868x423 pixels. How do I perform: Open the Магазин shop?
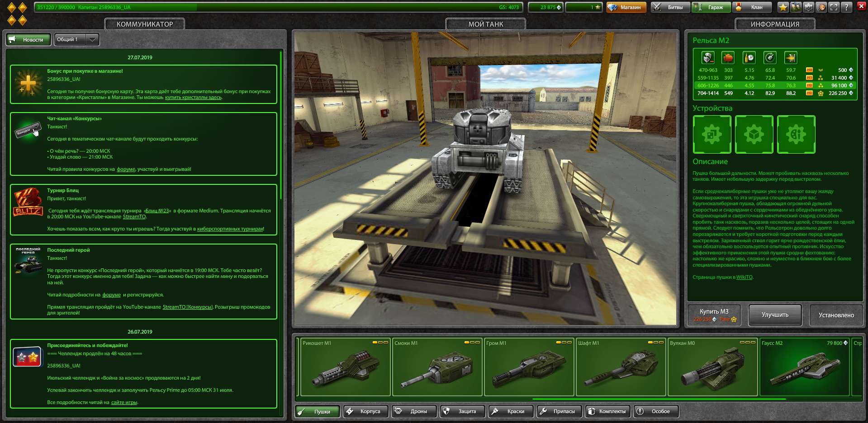click(626, 7)
